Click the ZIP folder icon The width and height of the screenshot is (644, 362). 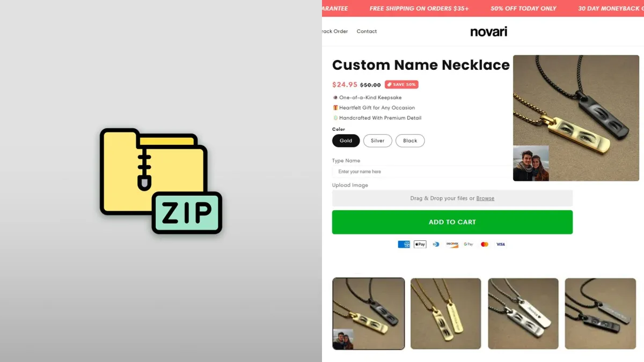(x=161, y=181)
